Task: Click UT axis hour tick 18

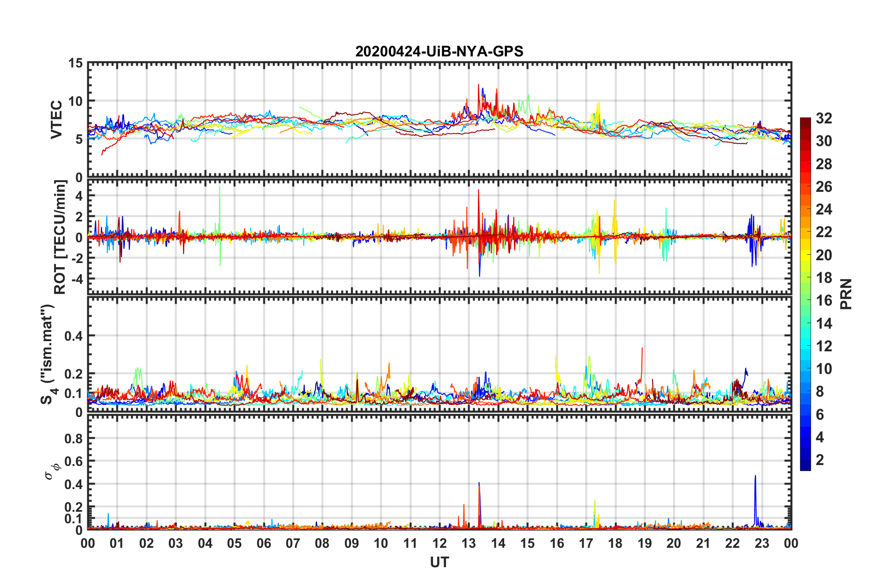Action: (615, 543)
